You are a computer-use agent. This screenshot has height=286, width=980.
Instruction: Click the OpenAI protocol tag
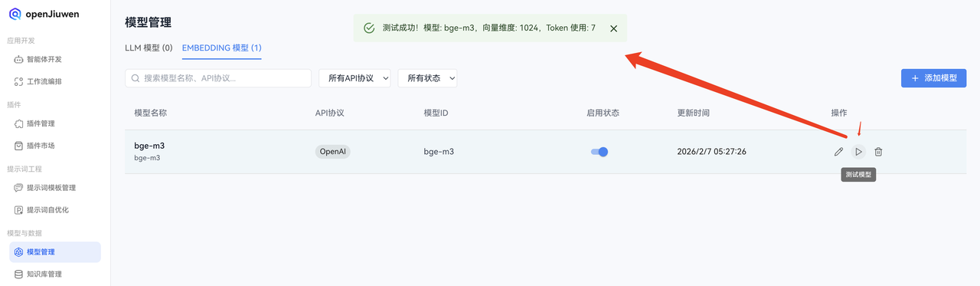(x=333, y=152)
